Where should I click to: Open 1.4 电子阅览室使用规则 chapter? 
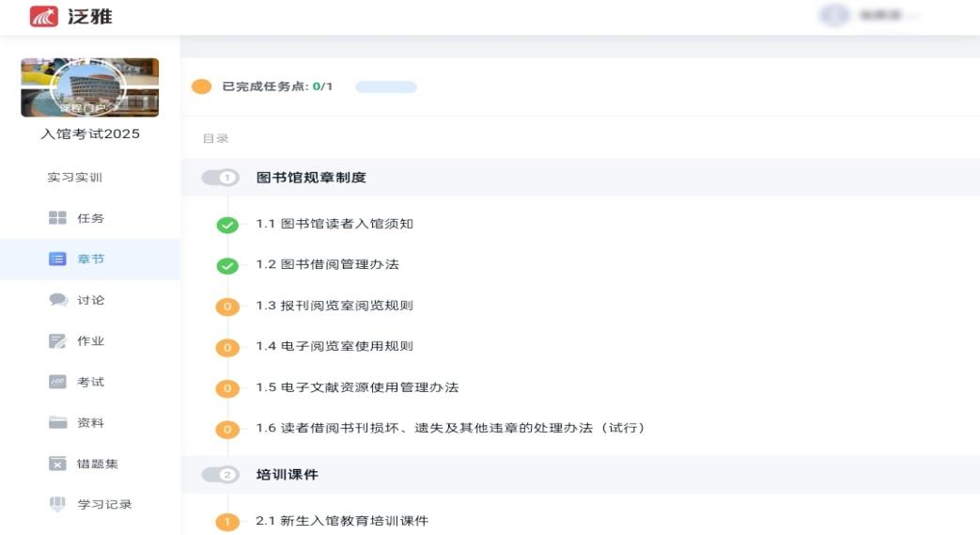point(334,346)
